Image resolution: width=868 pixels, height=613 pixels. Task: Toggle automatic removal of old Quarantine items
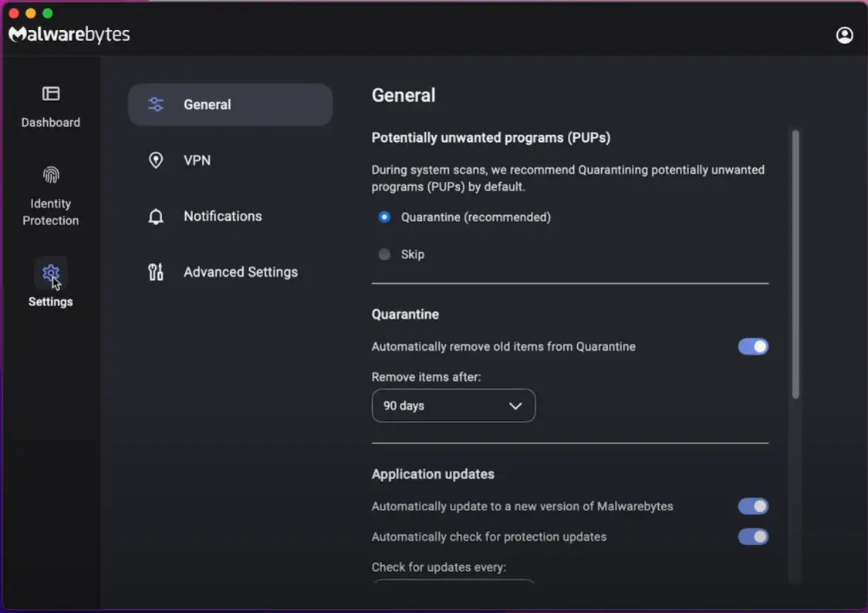753,347
